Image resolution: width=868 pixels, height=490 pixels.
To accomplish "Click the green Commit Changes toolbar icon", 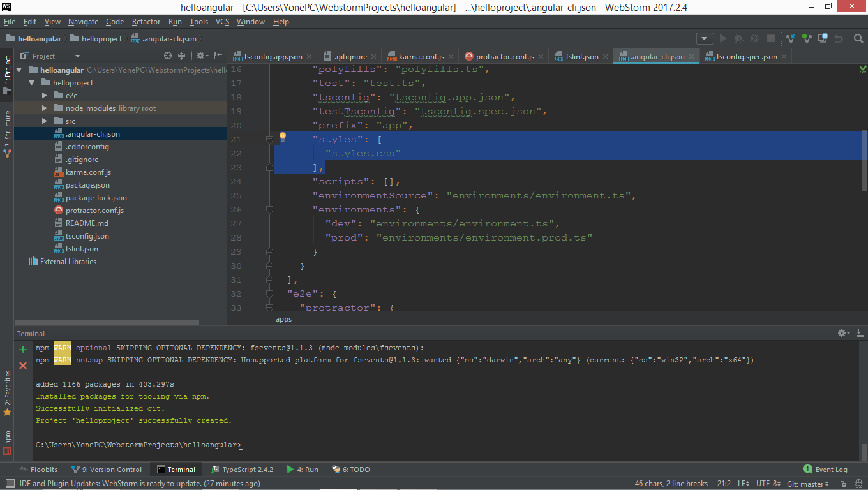I will (805, 38).
